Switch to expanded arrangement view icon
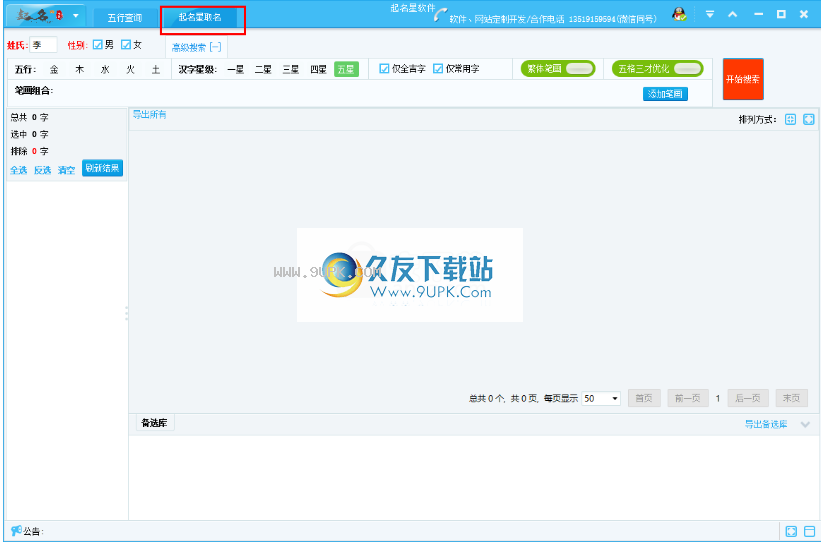Viewport: 821px width, 550px height. tap(808, 119)
